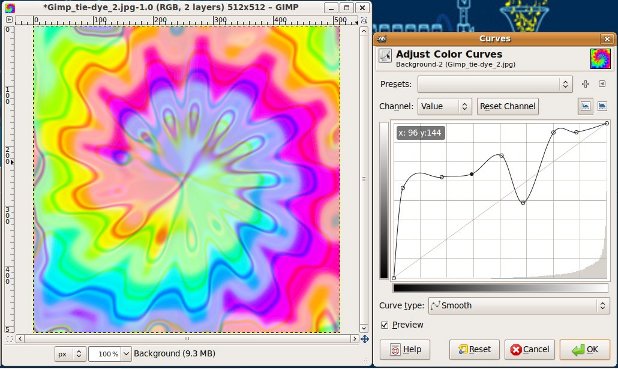Select the filled curve control point
The height and width of the screenshot is (369, 618).
(472, 174)
